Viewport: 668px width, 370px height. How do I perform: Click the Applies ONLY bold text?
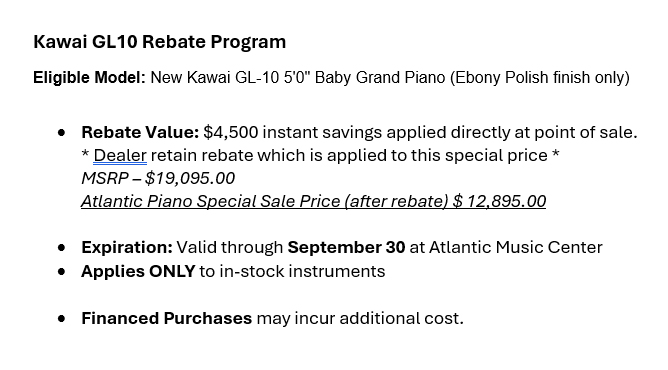(x=138, y=272)
